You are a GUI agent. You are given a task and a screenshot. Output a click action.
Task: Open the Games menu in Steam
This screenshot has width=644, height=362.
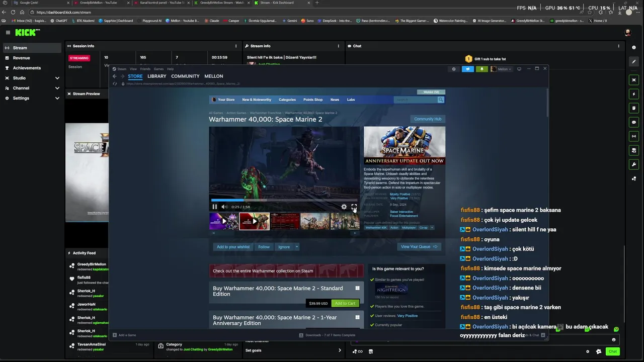[x=159, y=69]
